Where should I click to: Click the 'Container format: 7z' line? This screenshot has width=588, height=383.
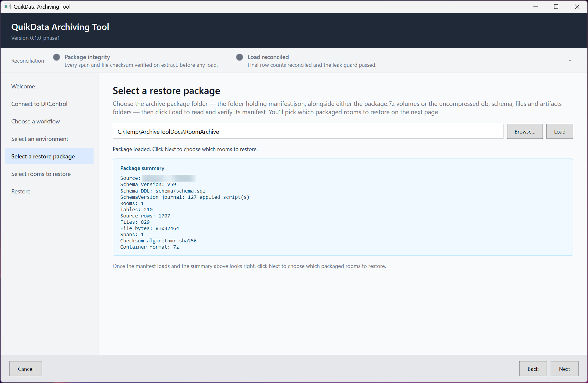tap(150, 247)
